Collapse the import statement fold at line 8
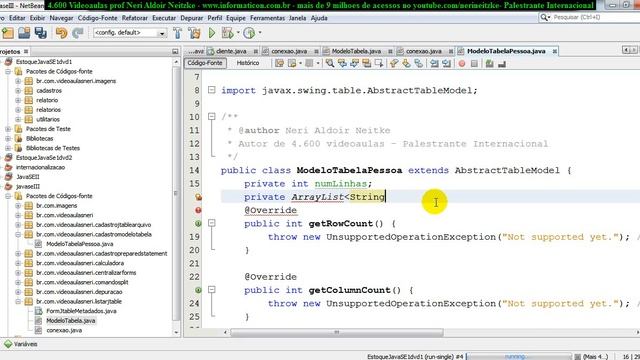This screenshot has width=640, height=360. tap(211, 90)
